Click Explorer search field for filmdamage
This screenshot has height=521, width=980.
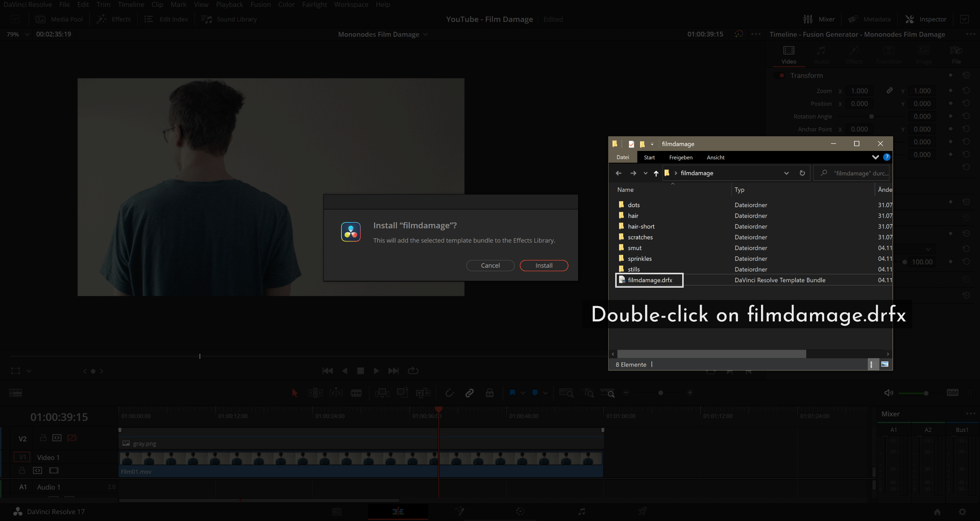pos(851,173)
